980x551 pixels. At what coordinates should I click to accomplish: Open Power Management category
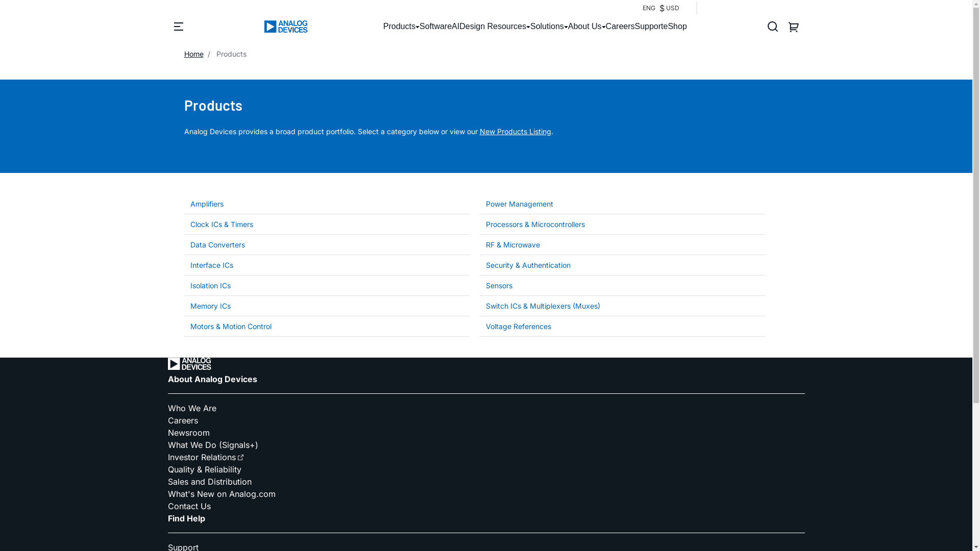pyautogui.click(x=519, y=204)
